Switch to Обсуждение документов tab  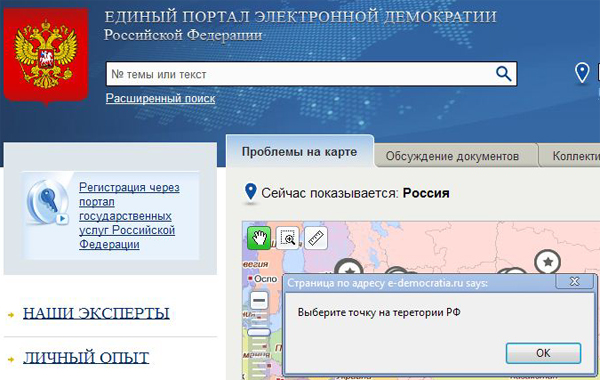click(x=452, y=156)
